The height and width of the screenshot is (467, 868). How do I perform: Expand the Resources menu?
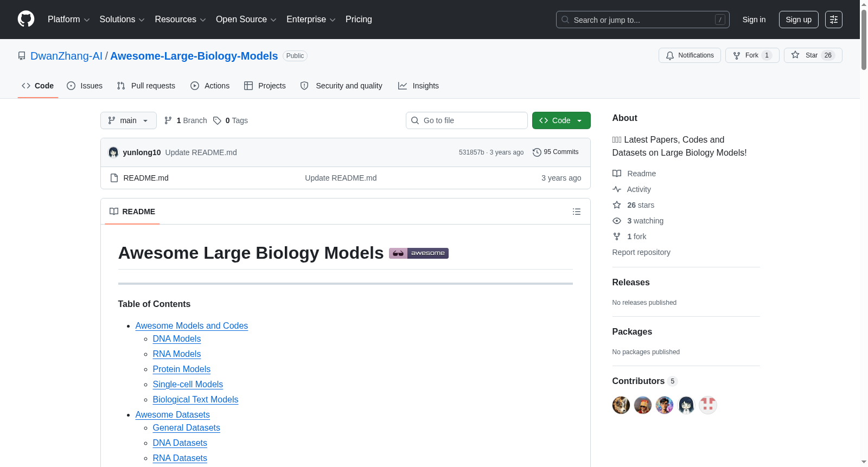180,20
